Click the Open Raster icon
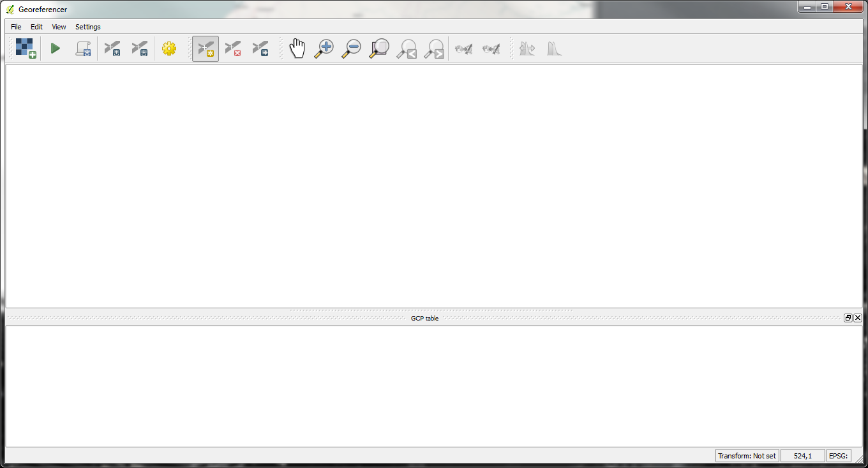Screen dimensions: 868x468 (26, 49)
